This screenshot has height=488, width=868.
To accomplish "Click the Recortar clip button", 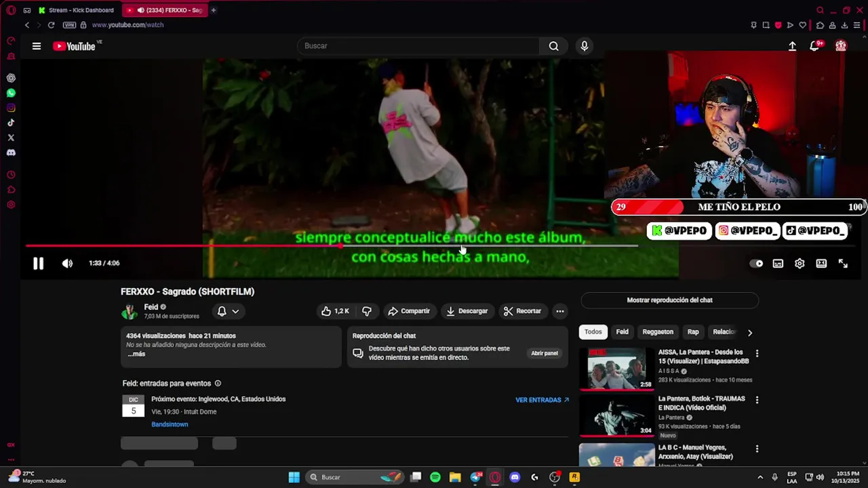I will (522, 311).
